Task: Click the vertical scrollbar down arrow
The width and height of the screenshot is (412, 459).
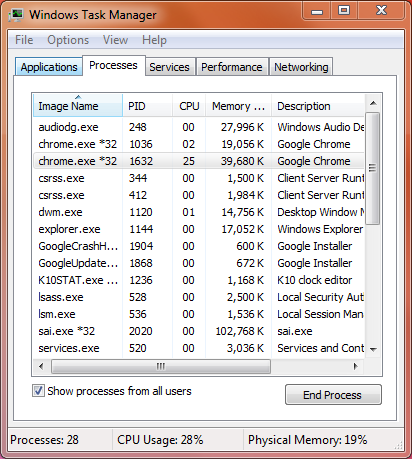Action: pos(373,350)
